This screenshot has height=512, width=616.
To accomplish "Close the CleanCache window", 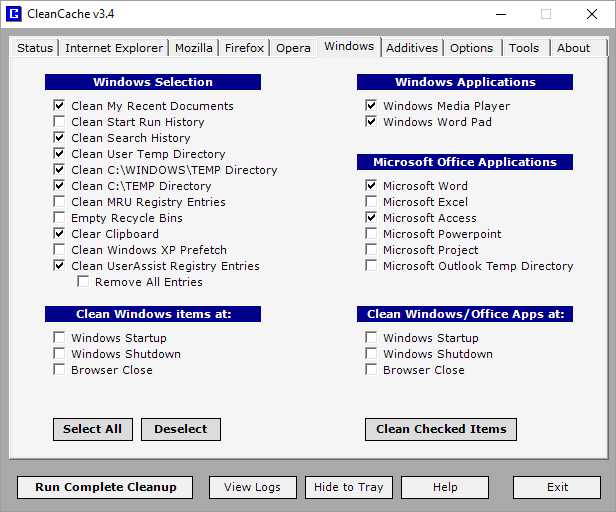I will pos(592,14).
